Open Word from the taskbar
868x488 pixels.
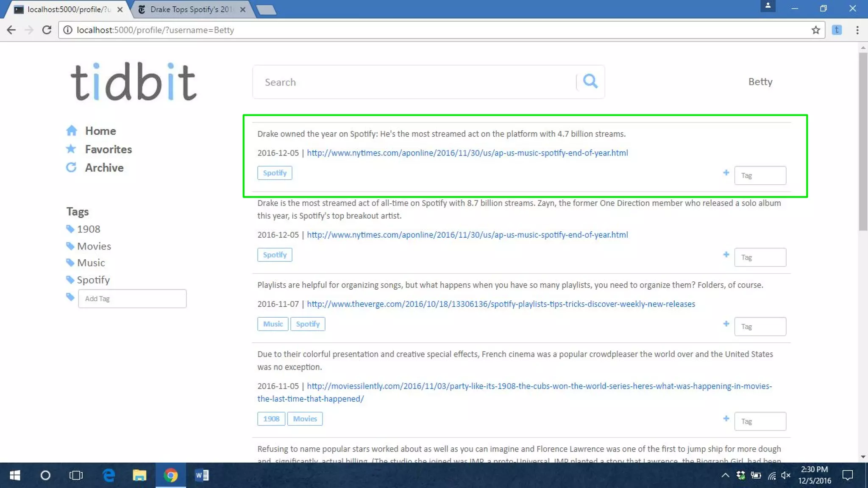pos(202,475)
